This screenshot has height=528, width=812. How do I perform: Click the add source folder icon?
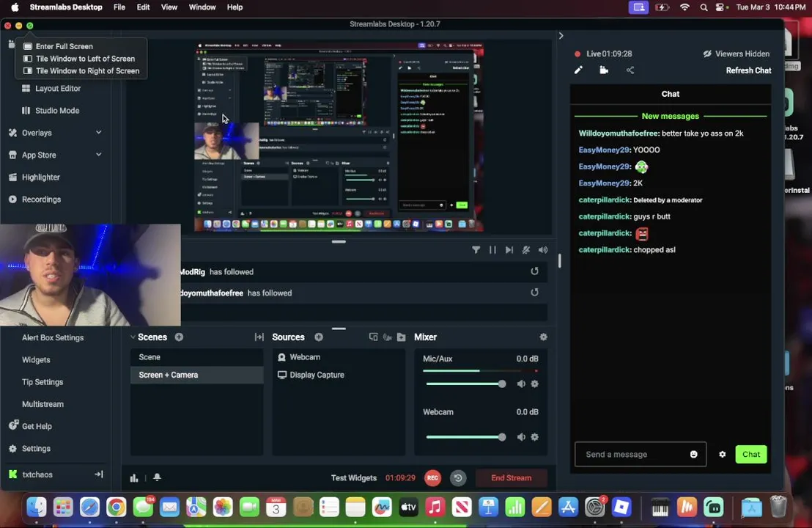[402, 337]
